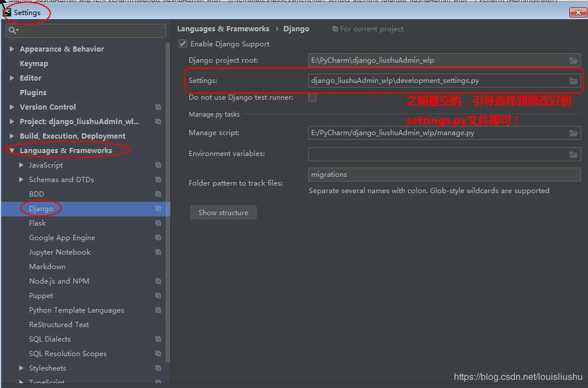
Task: Open Plugins settings page
Action: tap(33, 93)
